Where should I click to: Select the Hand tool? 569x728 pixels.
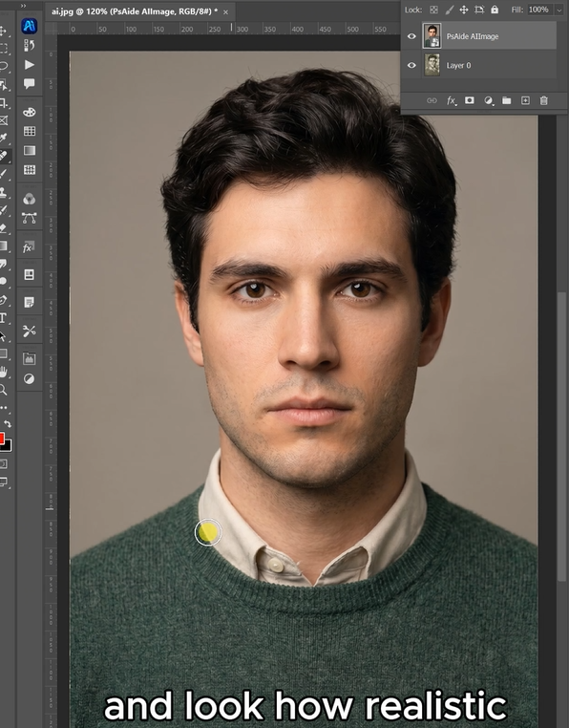3,372
